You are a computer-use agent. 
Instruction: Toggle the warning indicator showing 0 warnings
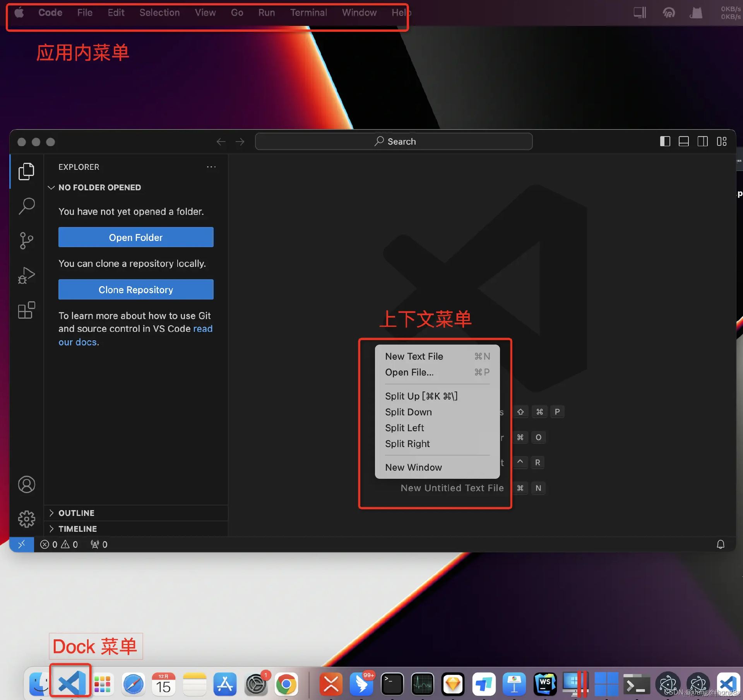pyautogui.click(x=66, y=544)
